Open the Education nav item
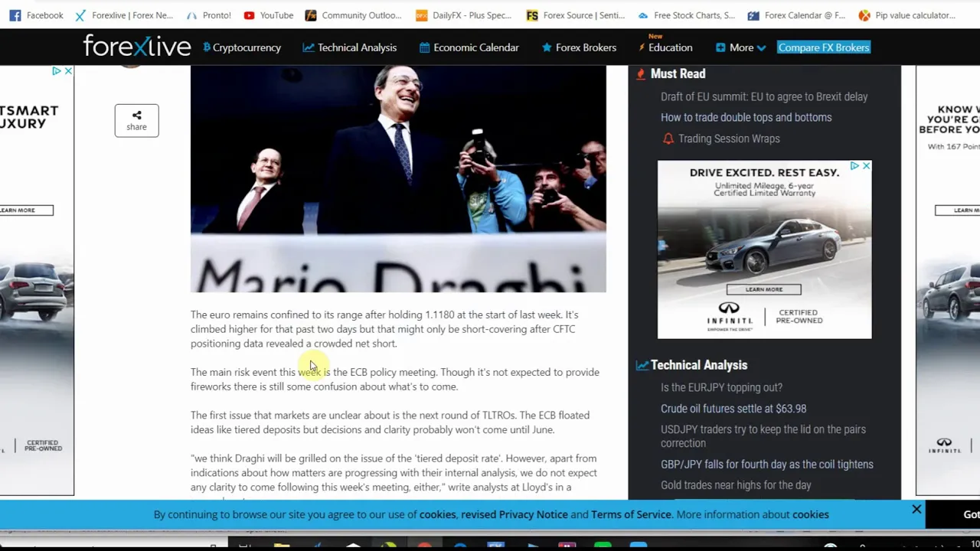The height and width of the screenshot is (551, 980). pyautogui.click(x=670, y=47)
